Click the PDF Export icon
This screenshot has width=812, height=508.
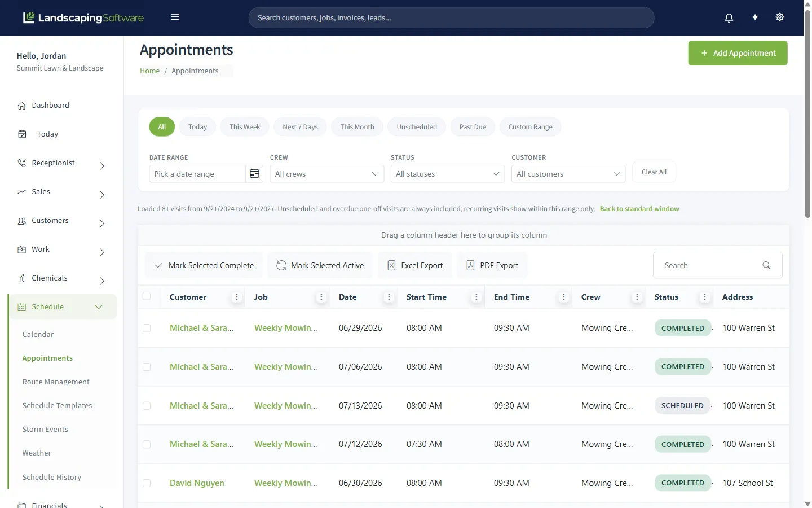470,265
